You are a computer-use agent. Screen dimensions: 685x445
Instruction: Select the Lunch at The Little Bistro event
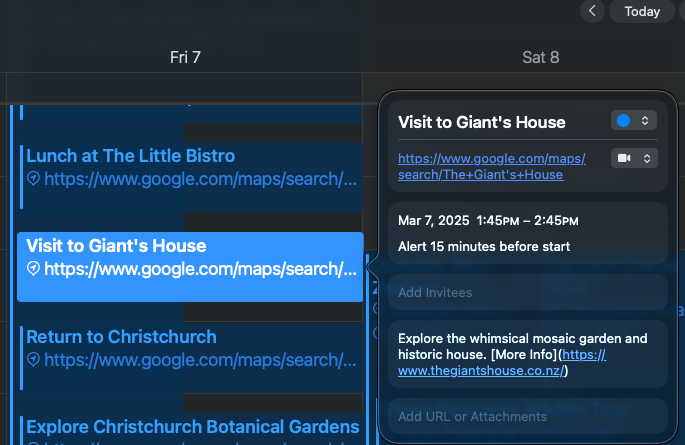pyautogui.click(x=130, y=156)
